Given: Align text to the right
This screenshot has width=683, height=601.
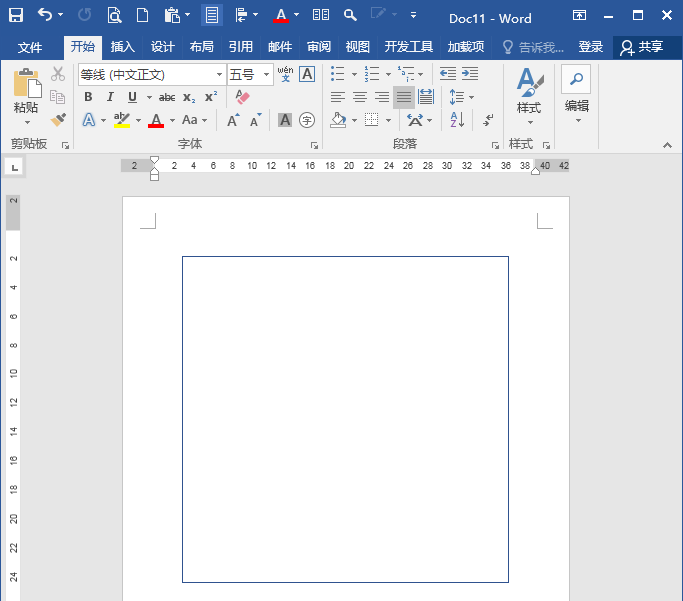Looking at the screenshot, I should tap(382, 97).
